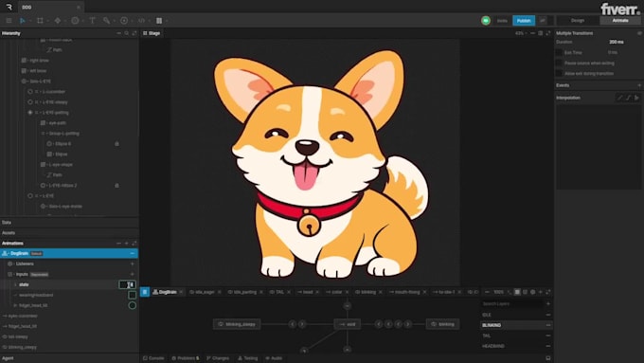Maximize the Hierarchy panel

(134, 33)
